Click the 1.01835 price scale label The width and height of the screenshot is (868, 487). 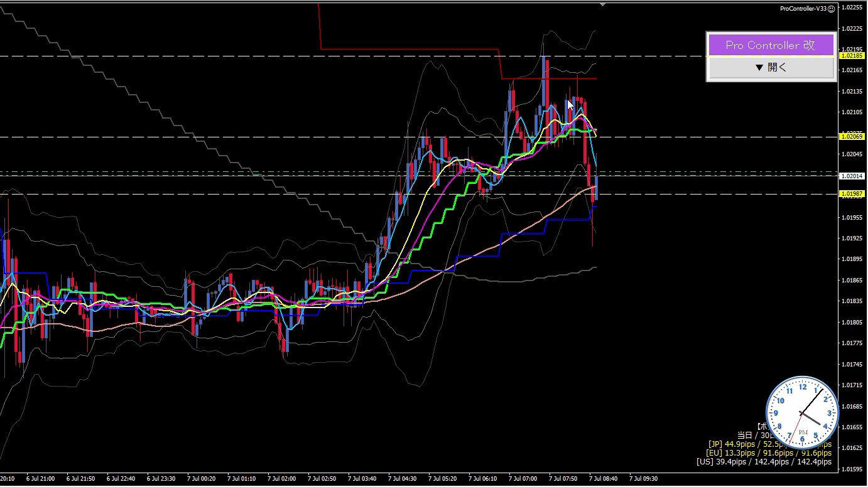click(x=852, y=301)
